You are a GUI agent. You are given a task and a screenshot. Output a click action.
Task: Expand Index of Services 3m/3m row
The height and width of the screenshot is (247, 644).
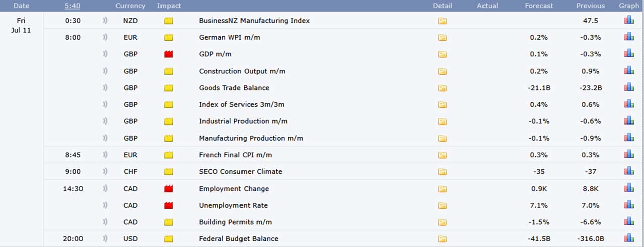(344, 104)
